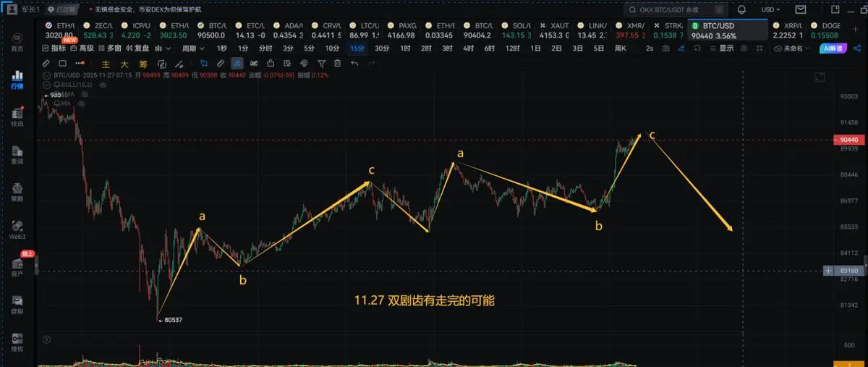Screen dimensions: 868x367
Task: Focus the OKX BTC/USDT search field
Action: (x=676, y=10)
